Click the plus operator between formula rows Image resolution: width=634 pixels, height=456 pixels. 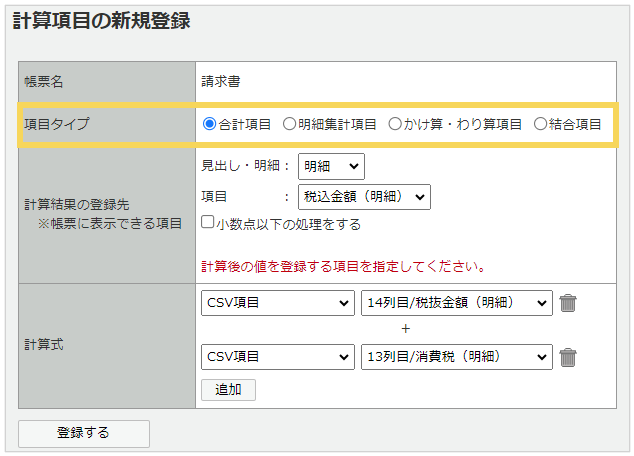coord(405,329)
